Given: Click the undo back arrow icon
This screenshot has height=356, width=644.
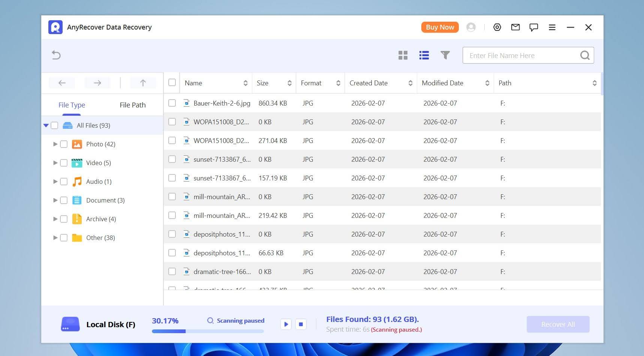Looking at the screenshot, I should pyautogui.click(x=56, y=55).
